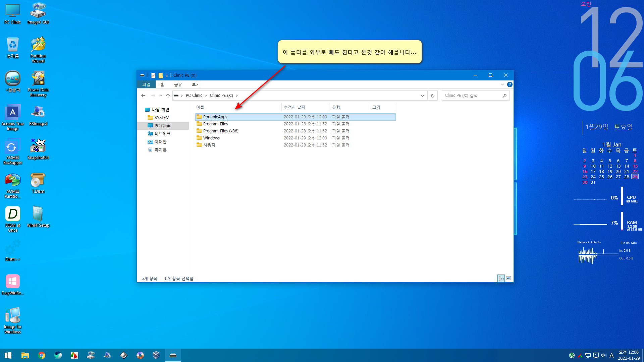Click the chevron after Clinic PE (X:) breadcrumb
Screen dimensions: 644x362
[x=237, y=96]
